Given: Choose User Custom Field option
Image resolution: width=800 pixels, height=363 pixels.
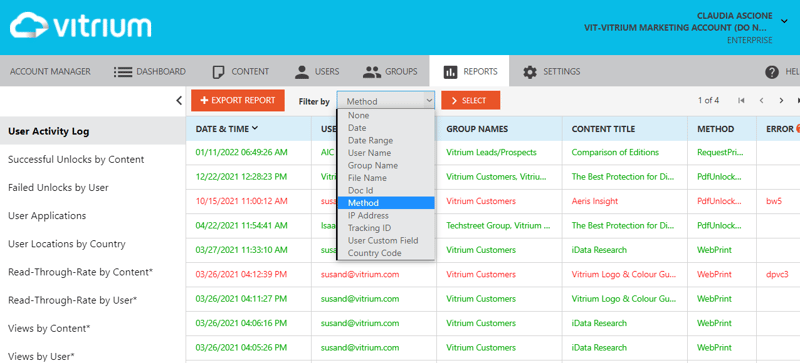Looking at the screenshot, I should (x=386, y=240).
